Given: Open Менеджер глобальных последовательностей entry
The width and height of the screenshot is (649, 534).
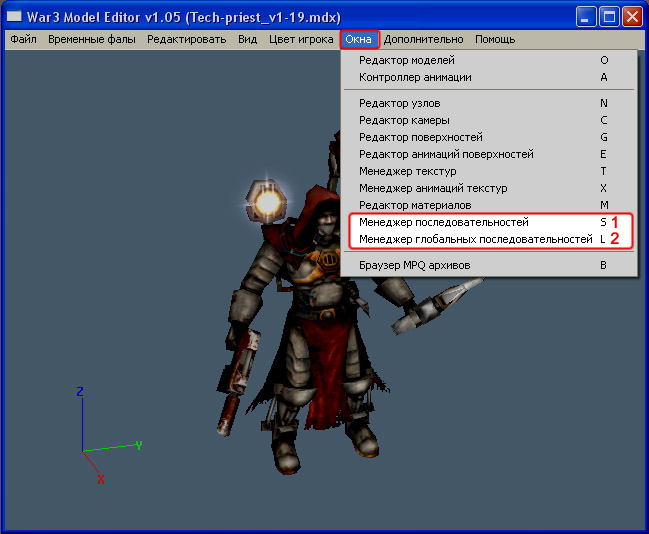Looking at the screenshot, I should point(489,239).
